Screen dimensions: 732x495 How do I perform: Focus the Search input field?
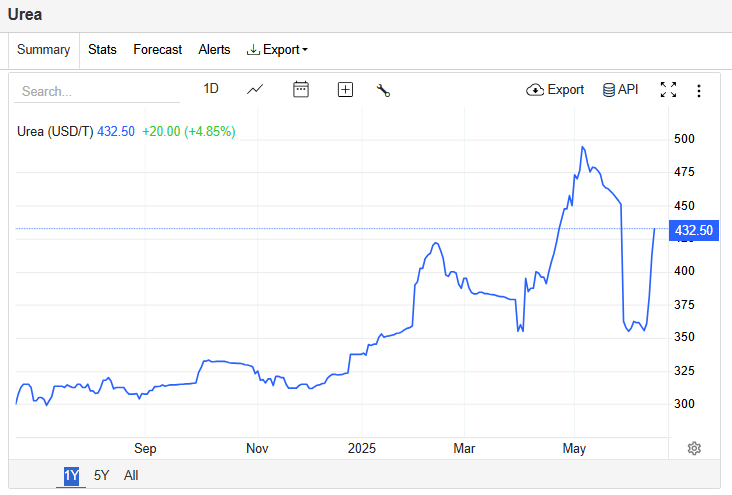[x=95, y=91]
